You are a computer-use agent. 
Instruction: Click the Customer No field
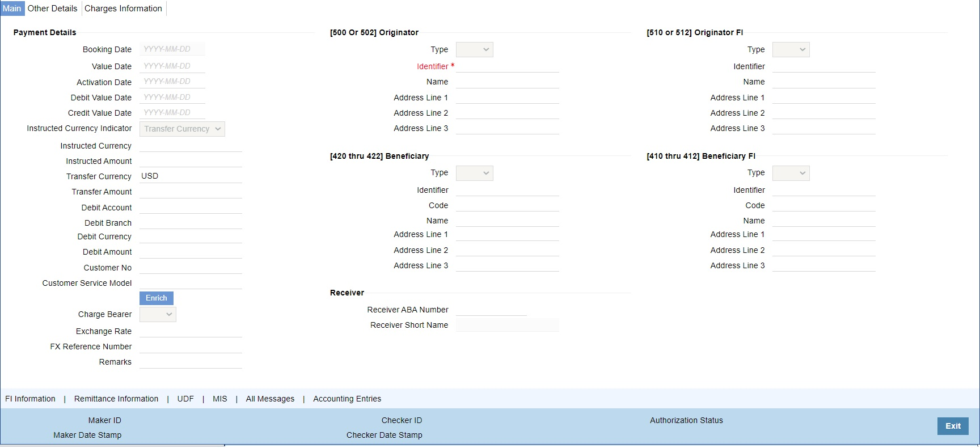[x=191, y=268]
